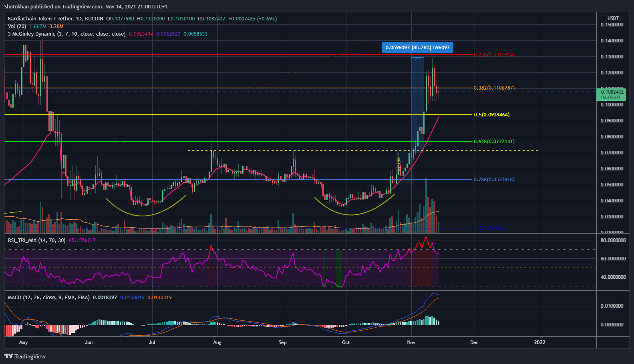Click the McGinley value 0.0058533

coord(195,34)
